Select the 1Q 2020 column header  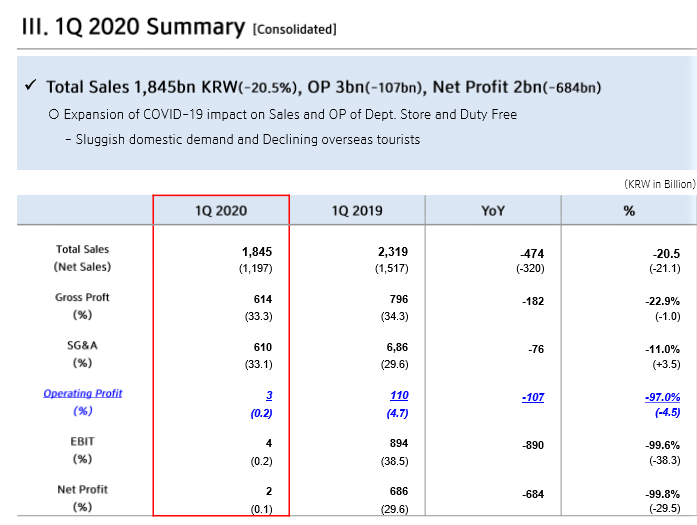[221, 211]
